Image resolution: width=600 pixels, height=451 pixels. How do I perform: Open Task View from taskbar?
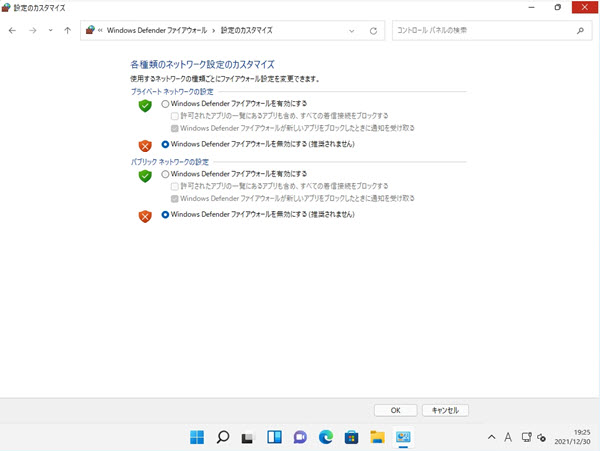point(248,437)
